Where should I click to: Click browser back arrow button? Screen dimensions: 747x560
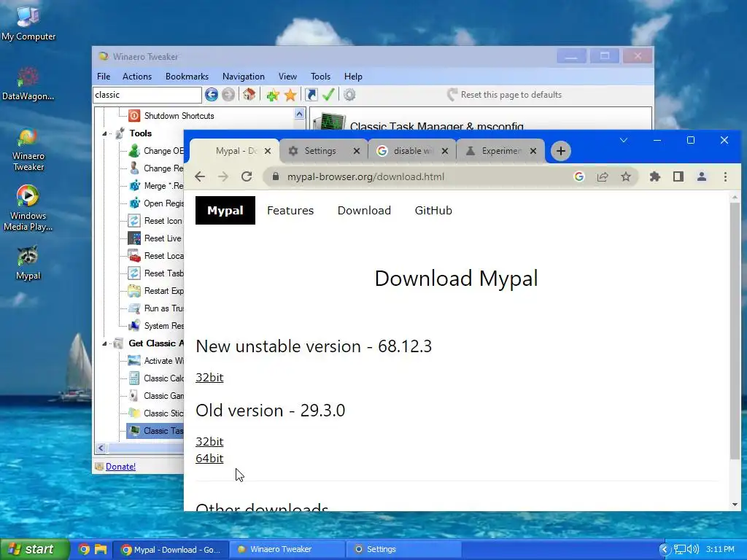click(x=200, y=176)
